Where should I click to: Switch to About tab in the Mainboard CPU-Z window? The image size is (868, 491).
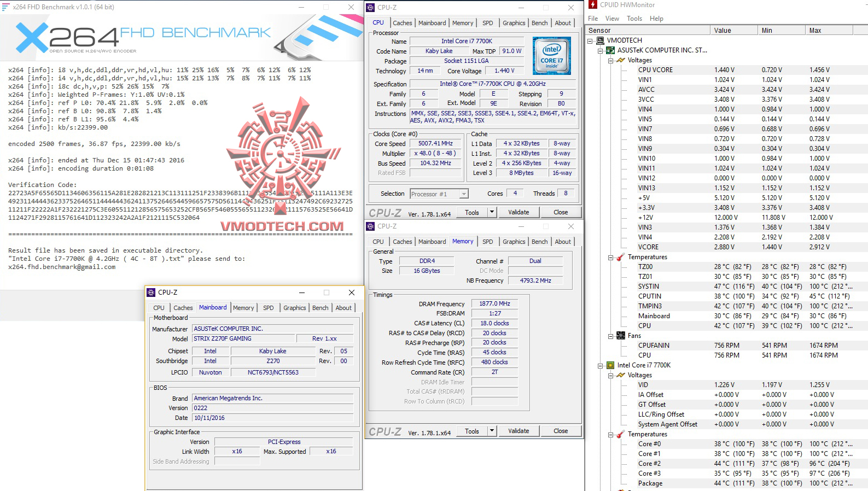click(x=343, y=308)
